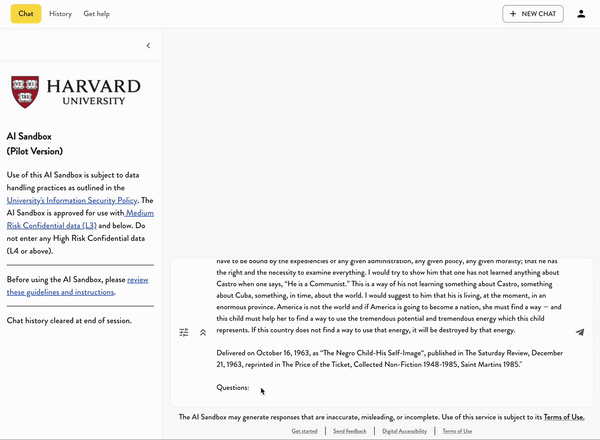The width and height of the screenshot is (600, 440).
Task: Open chat settings sliders icon
Action: pyautogui.click(x=184, y=332)
